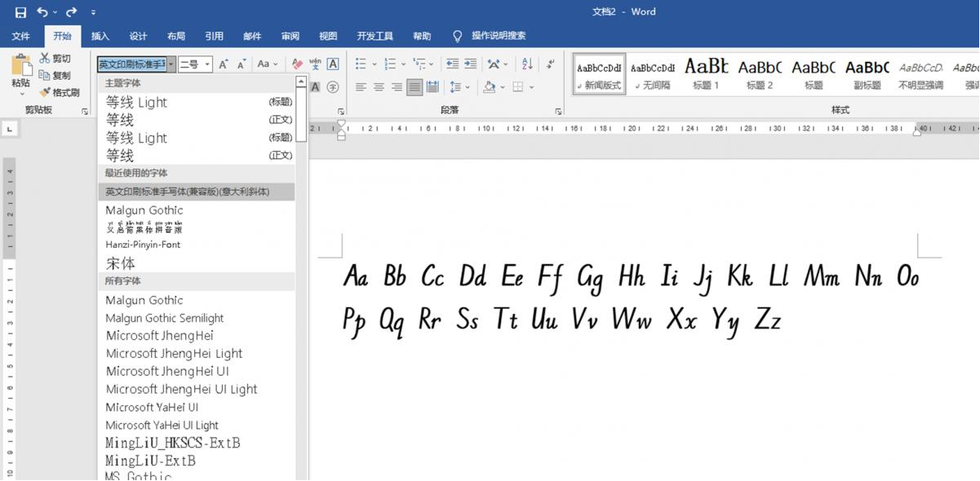Viewport: 980px width, 481px height.
Task: Expand the bullet list dropdown arrow
Action: [375, 64]
